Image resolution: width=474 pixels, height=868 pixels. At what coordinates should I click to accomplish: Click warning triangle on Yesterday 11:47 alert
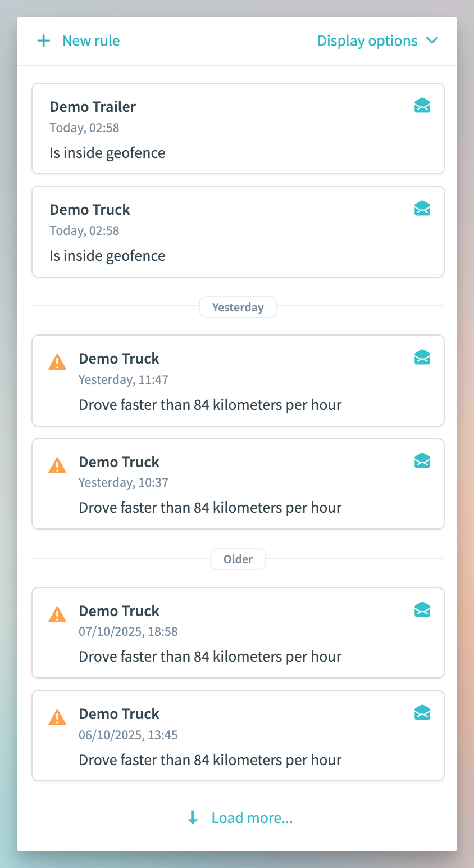coord(57,362)
